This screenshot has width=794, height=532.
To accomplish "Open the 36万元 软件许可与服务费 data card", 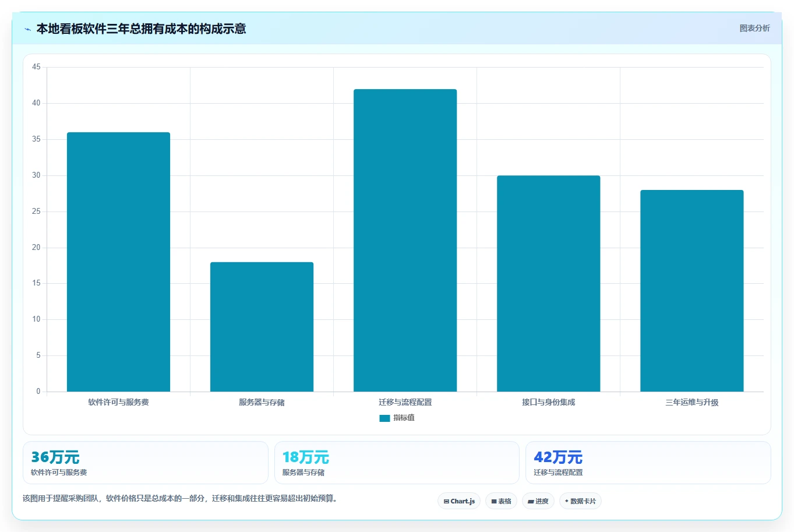I will pos(146,463).
